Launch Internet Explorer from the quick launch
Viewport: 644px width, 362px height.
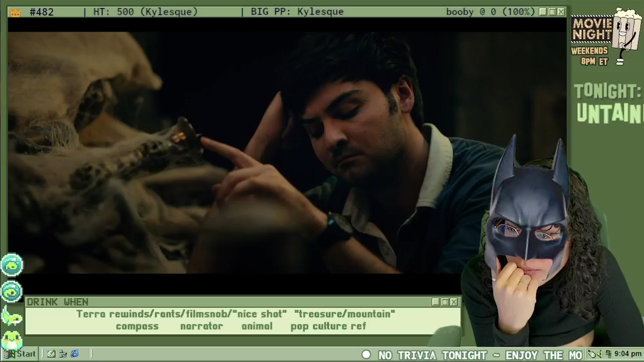pyautogui.click(x=74, y=354)
